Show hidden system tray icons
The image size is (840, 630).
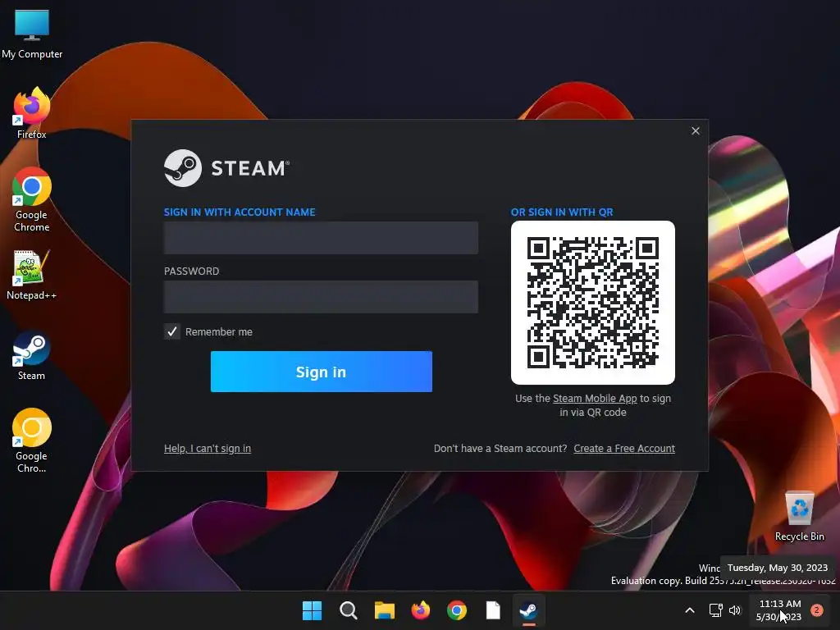(x=690, y=610)
